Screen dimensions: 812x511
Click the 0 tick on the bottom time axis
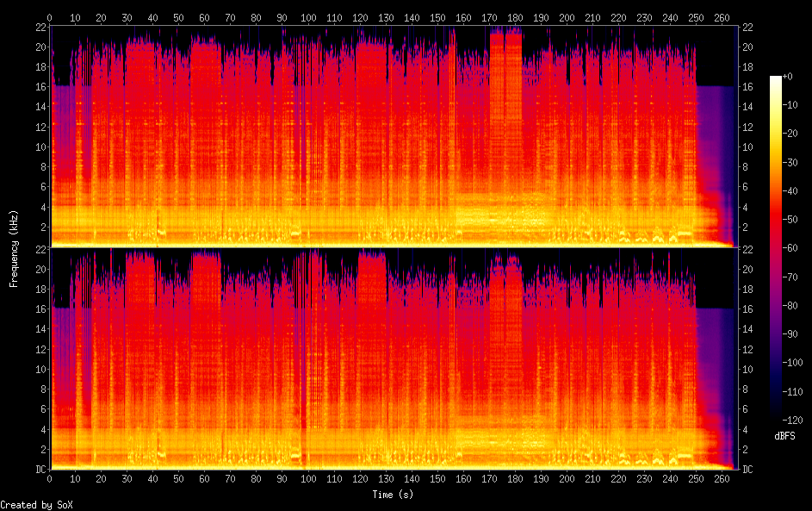tap(50, 478)
